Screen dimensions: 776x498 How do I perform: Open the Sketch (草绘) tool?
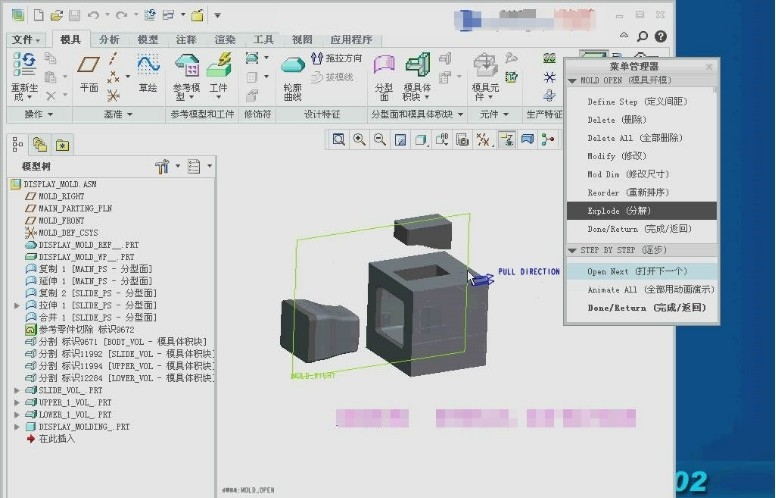tap(148, 65)
